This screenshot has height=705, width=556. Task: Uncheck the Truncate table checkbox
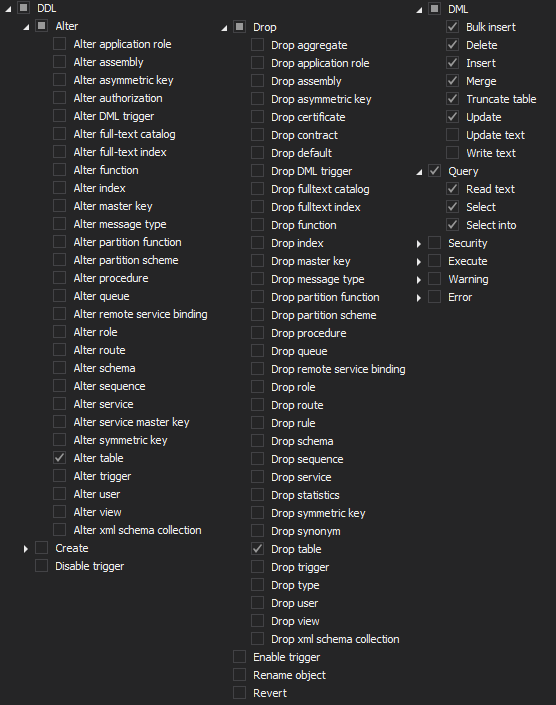coord(452,99)
